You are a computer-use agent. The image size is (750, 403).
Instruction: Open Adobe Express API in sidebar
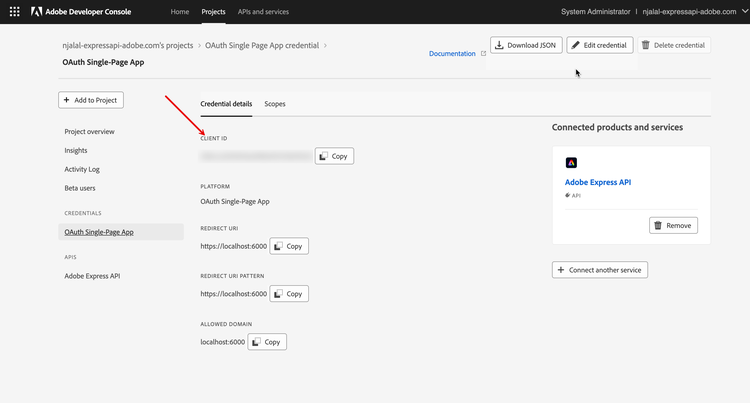point(92,276)
